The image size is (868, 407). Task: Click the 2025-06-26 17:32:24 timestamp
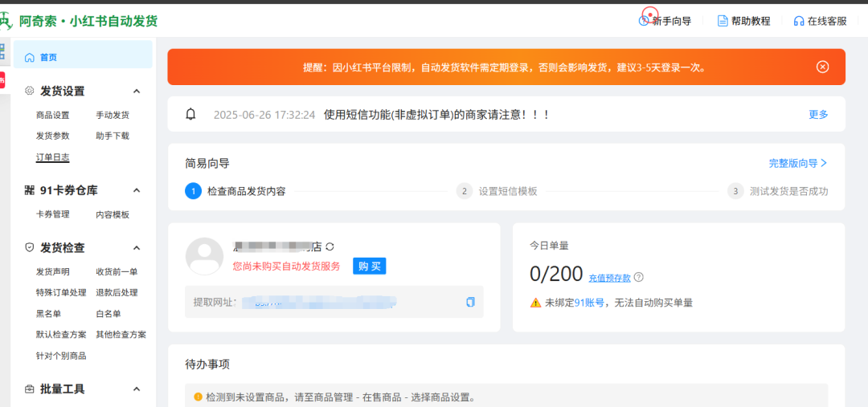coord(264,115)
